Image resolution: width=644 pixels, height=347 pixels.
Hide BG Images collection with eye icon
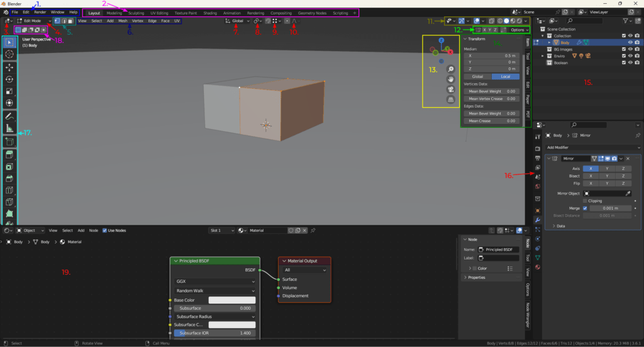coord(630,49)
